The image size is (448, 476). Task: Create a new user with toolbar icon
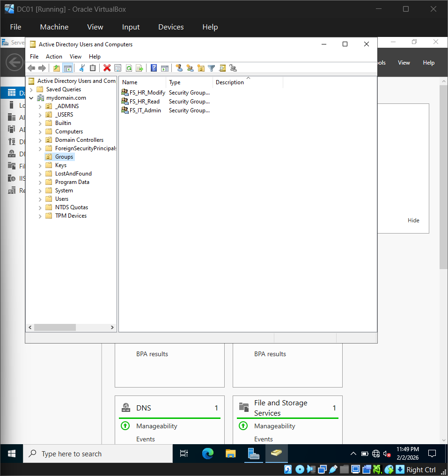(179, 68)
